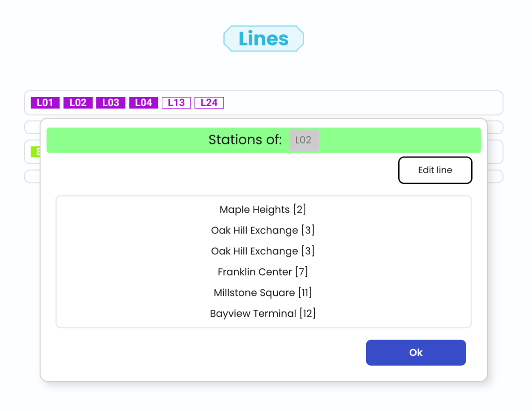Click the Edit line button

point(435,170)
